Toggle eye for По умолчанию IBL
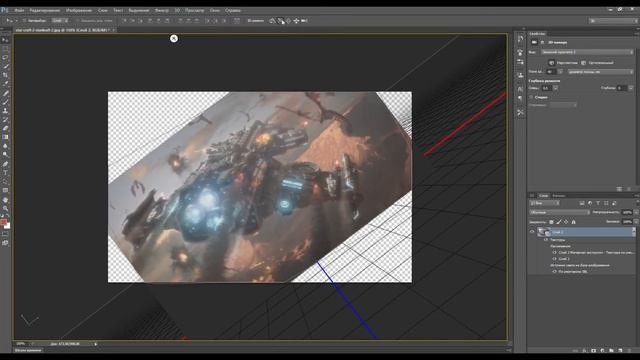The image size is (640, 360). (554, 271)
